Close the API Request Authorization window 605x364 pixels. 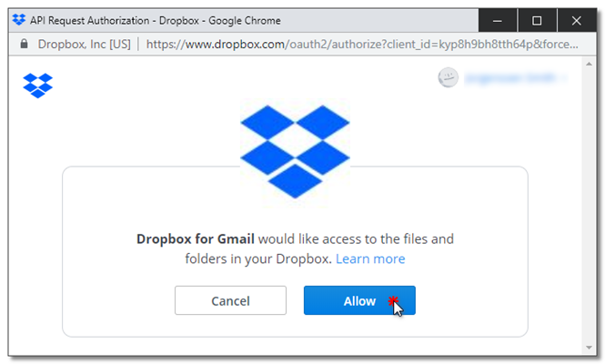577,20
